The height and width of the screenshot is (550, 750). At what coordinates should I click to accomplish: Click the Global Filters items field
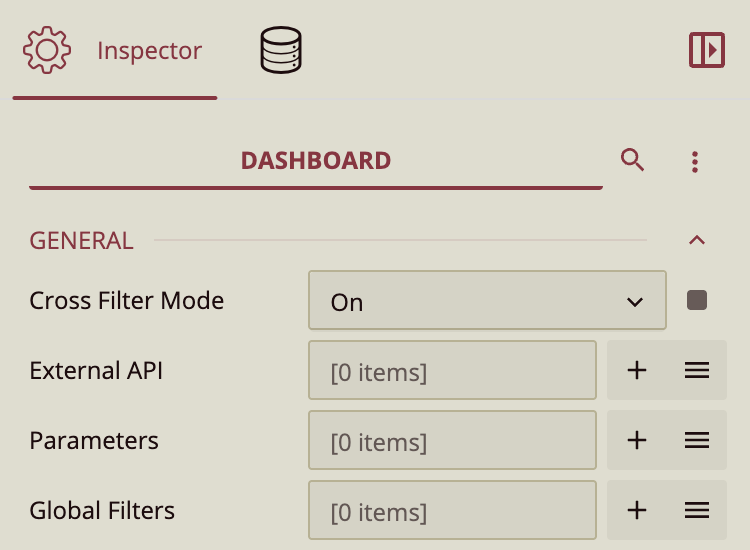click(452, 511)
